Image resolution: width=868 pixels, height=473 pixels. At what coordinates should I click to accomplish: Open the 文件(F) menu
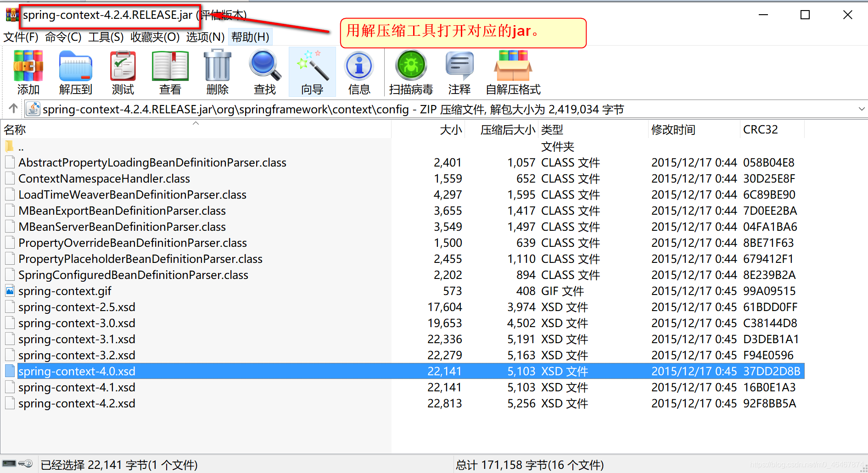(x=21, y=37)
